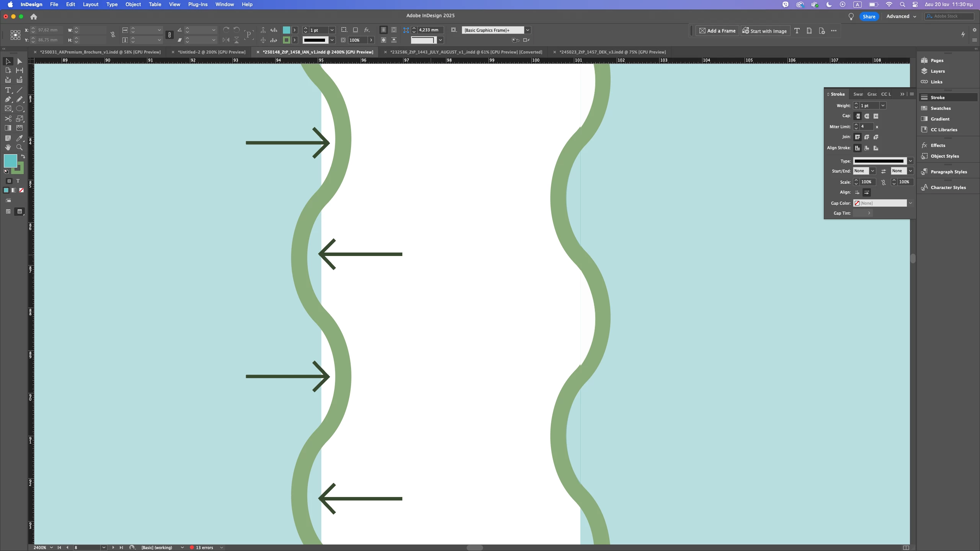Viewport: 980px width, 551px height.
Task: Select the Type tool
Action: 8,90
